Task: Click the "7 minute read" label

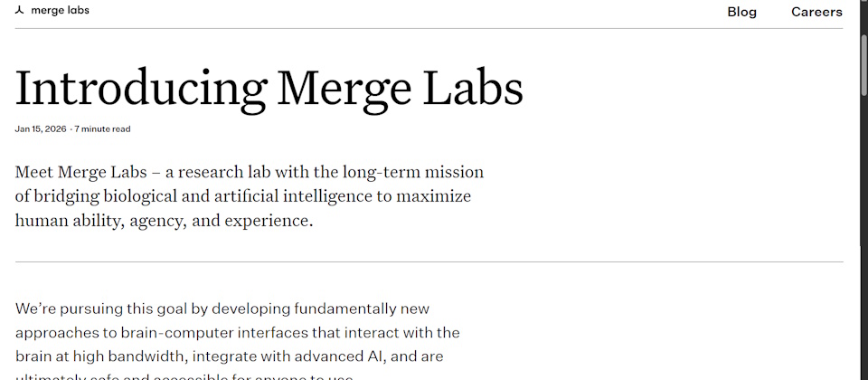Action: click(102, 129)
